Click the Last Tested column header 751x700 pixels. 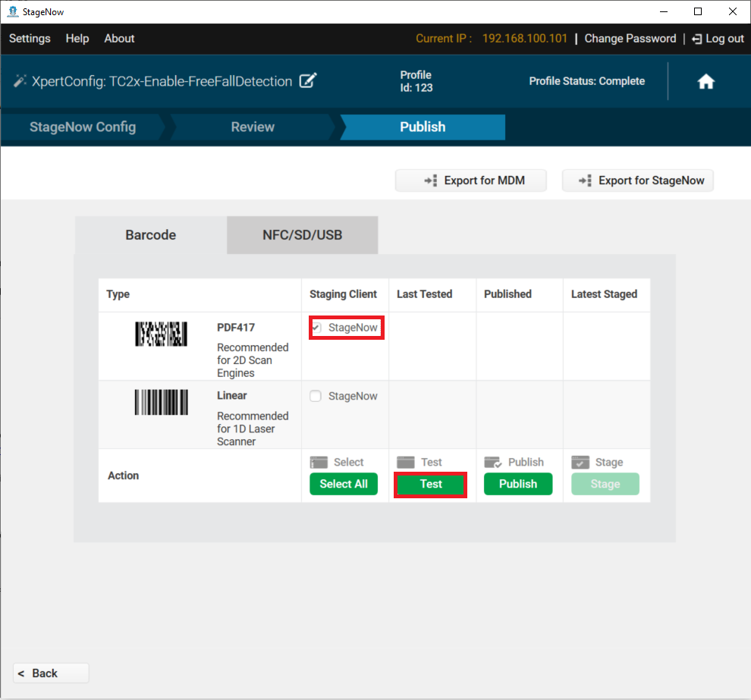coord(424,294)
